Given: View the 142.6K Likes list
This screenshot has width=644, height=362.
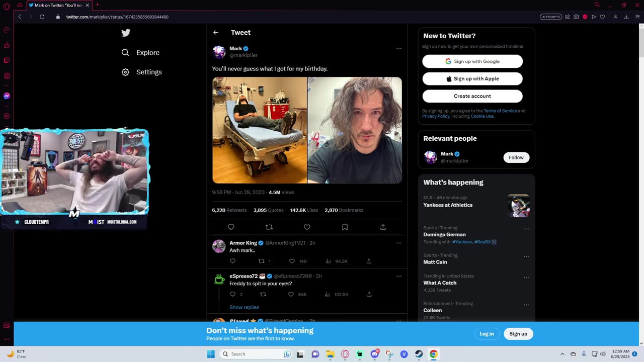Looking at the screenshot, I should pyautogui.click(x=304, y=210).
